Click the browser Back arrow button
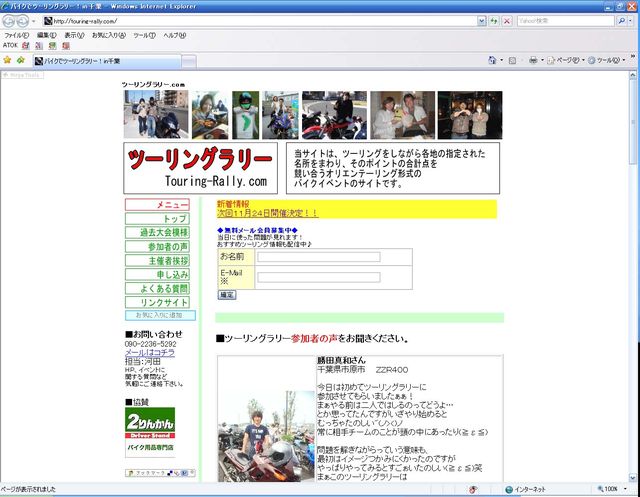Viewport: 640px width, 497px height. point(10,20)
